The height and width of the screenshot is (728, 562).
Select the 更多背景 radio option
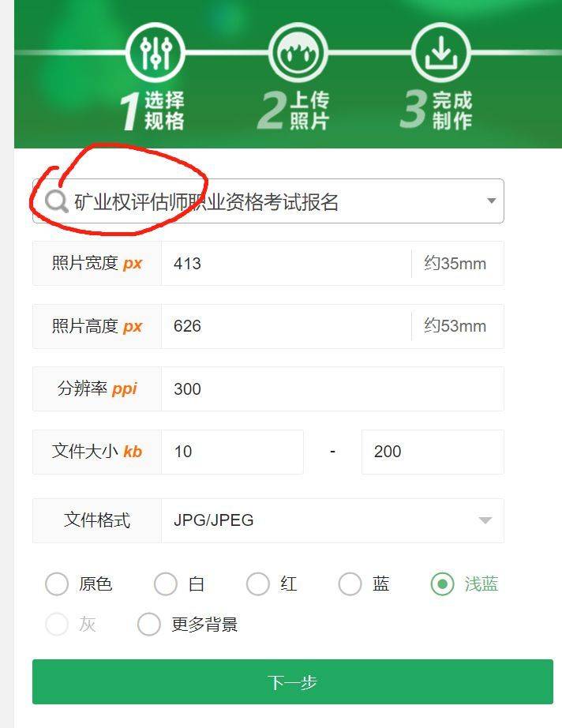tap(149, 624)
